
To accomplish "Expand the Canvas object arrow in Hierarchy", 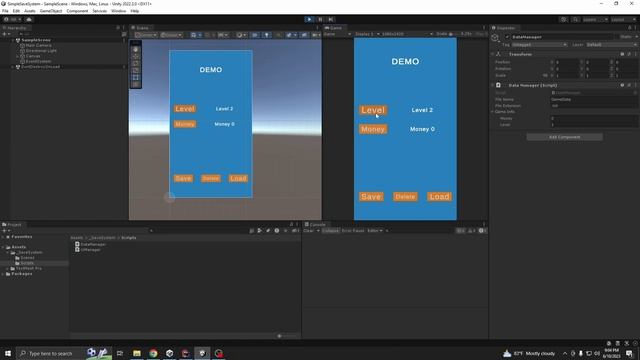I will 18,56.
